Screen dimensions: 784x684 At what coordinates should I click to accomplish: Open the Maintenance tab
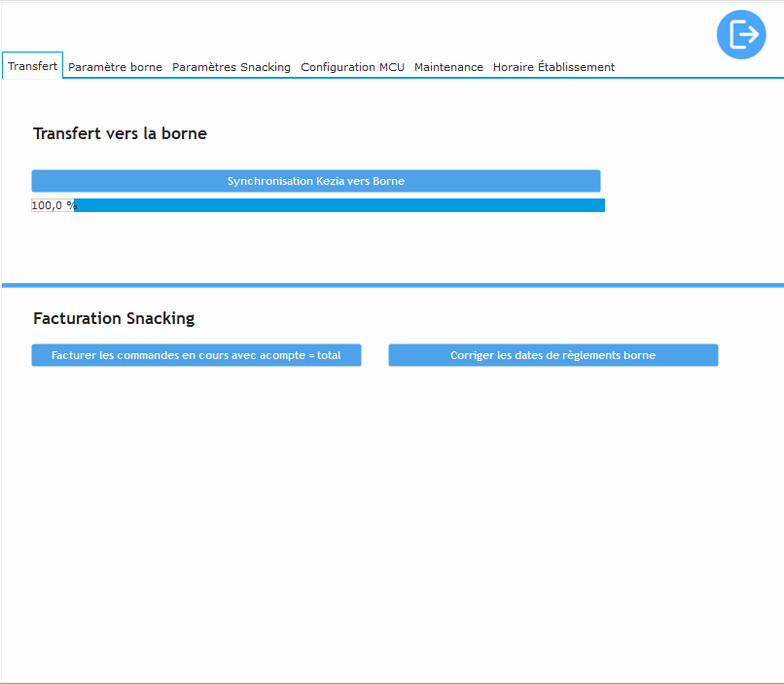(x=448, y=67)
